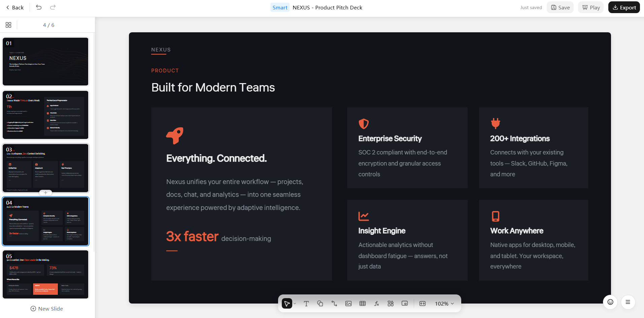Insert slide using plus between slides 03 and 04

[x=45, y=193]
